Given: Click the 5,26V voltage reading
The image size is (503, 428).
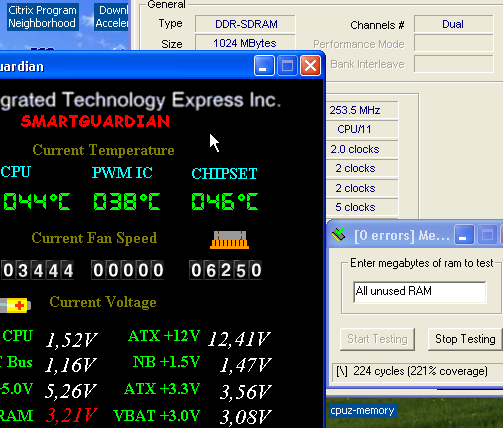Looking at the screenshot, I should pyautogui.click(x=71, y=391).
